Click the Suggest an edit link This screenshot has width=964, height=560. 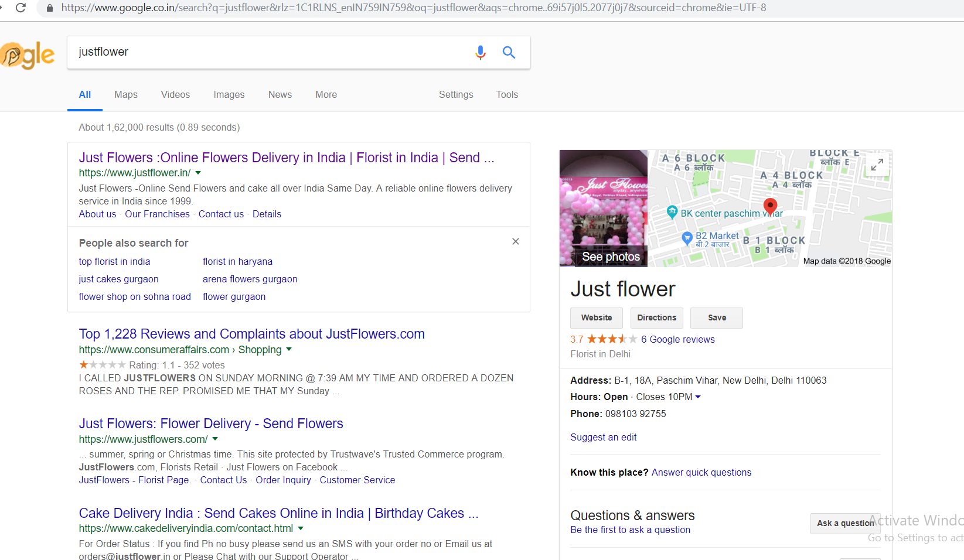[604, 437]
